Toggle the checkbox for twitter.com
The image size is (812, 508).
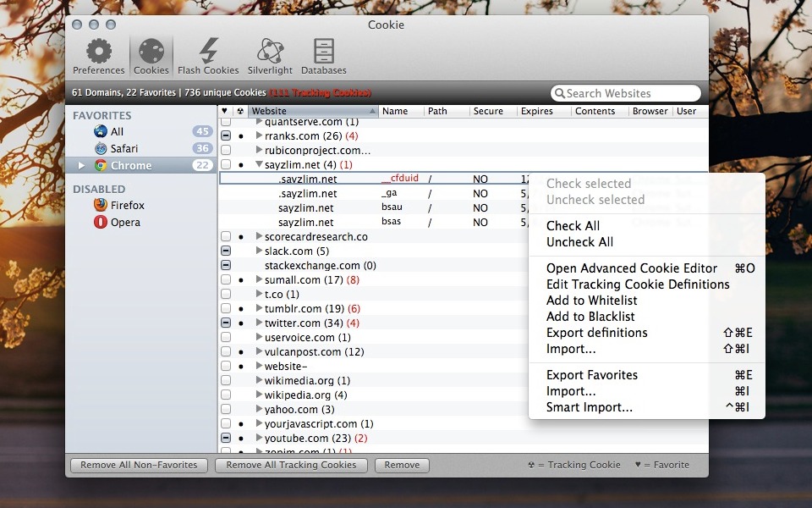click(226, 323)
